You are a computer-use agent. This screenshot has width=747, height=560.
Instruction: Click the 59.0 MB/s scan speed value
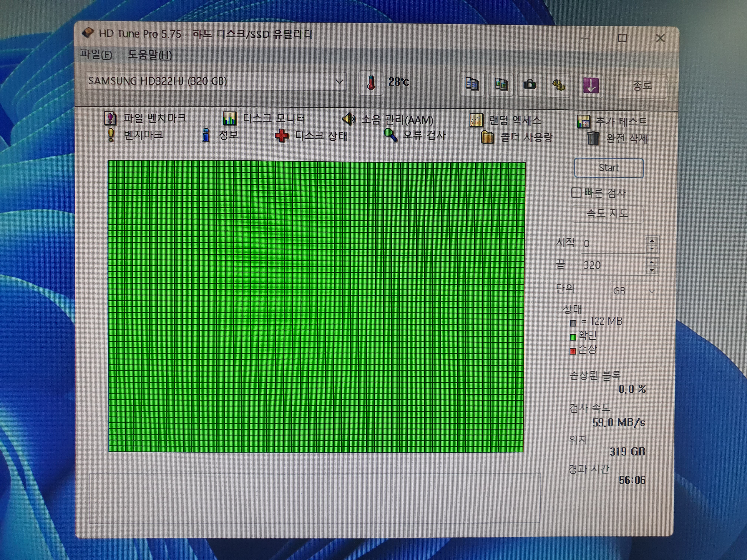tap(619, 423)
